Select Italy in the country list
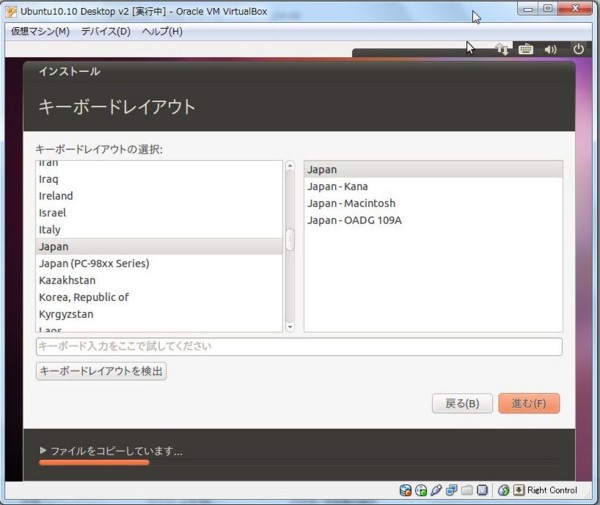Viewport: 600px width, 505px height. coord(159,230)
